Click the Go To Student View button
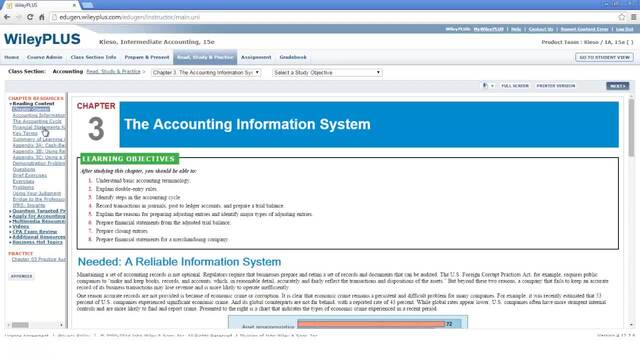Viewport: 640px width, 360px height. [604, 58]
